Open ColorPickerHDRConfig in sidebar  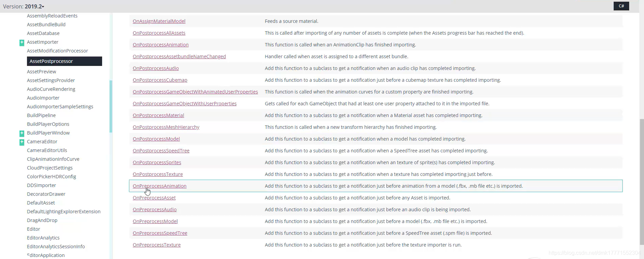[52, 177]
